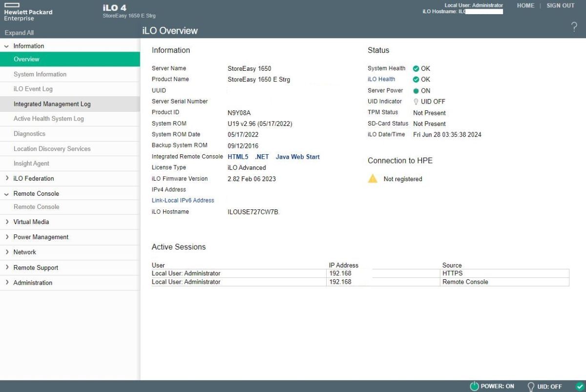This screenshot has height=392, width=586.
Task: Click the Product Name value StoreEasy 1650 E Strg
Action: [259, 80]
